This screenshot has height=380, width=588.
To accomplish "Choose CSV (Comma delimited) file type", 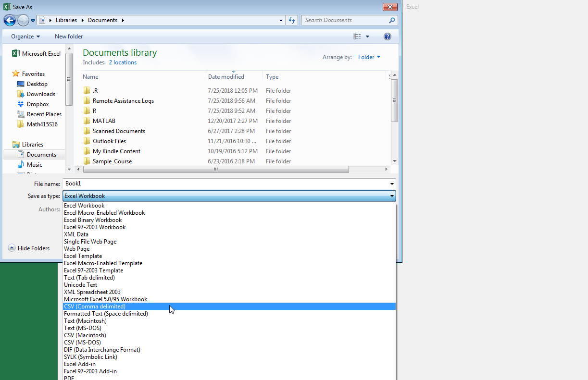I will tap(95, 306).
